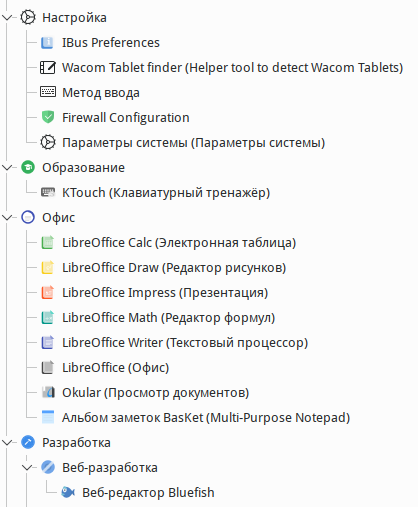Collapse the Образование category
Image resolution: width=418 pixels, height=507 pixels.
(7, 167)
